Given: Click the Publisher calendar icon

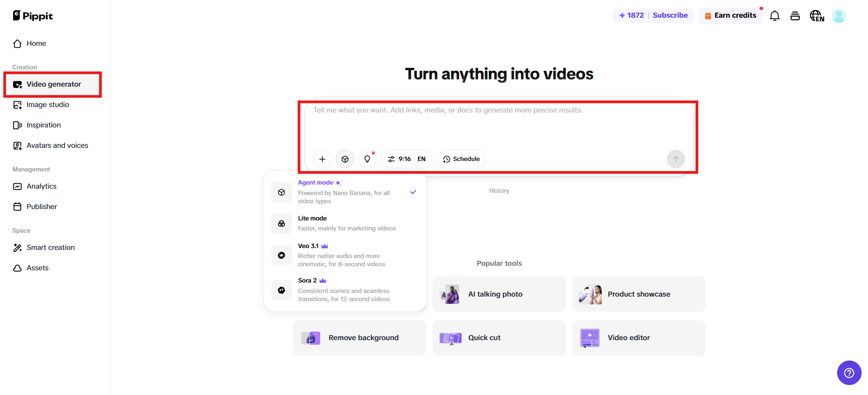Looking at the screenshot, I should click(x=17, y=207).
